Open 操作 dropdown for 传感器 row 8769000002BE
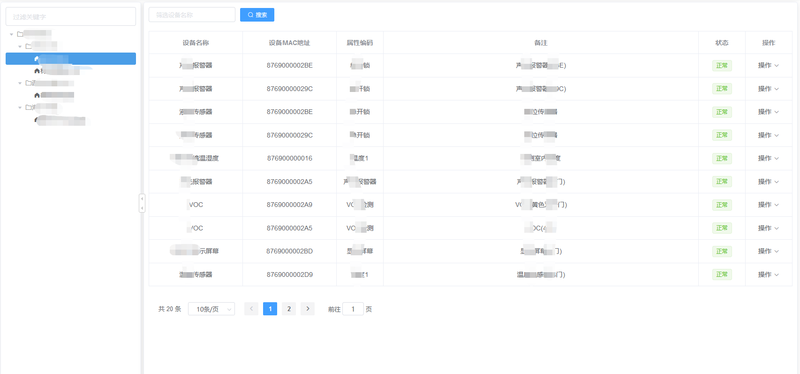 pyautogui.click(x=768, y=112)
